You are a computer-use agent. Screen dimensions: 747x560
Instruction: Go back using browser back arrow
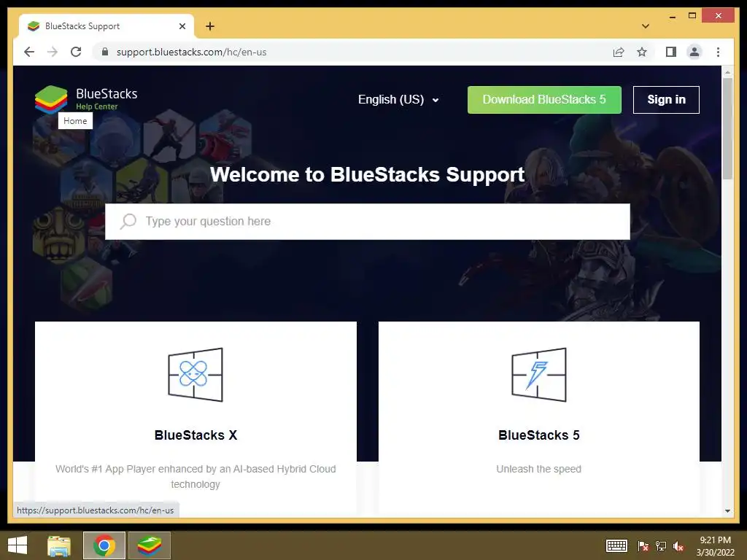click(x=29, y=52)
